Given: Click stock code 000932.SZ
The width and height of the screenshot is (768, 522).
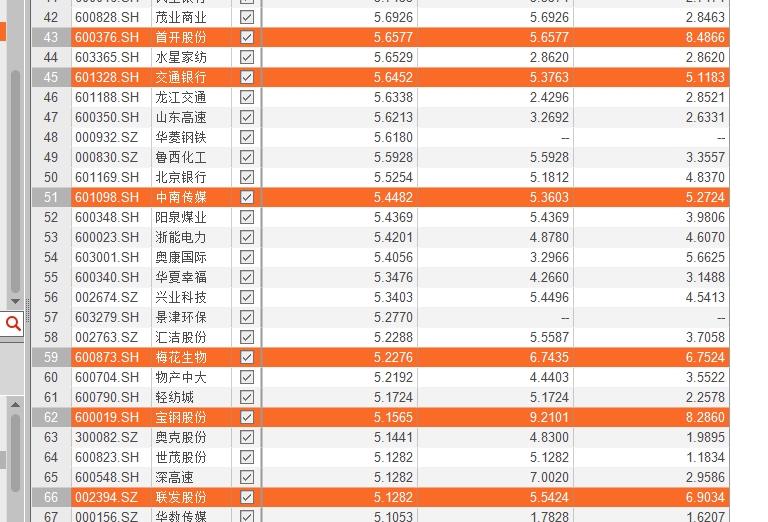Looking at the screenshot, I should tap(107, 137).
